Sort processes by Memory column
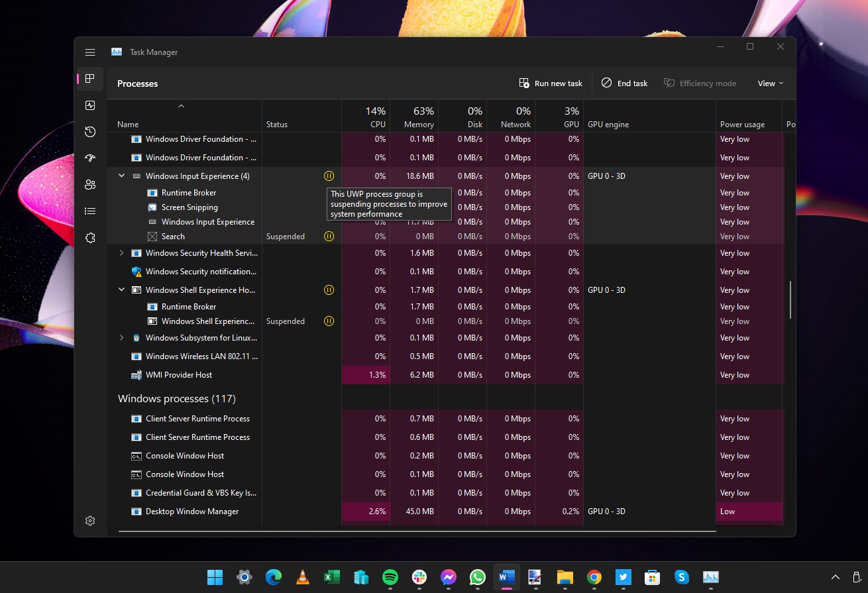The height and width of the screenshot is (593, 868). tap(414, 116)
